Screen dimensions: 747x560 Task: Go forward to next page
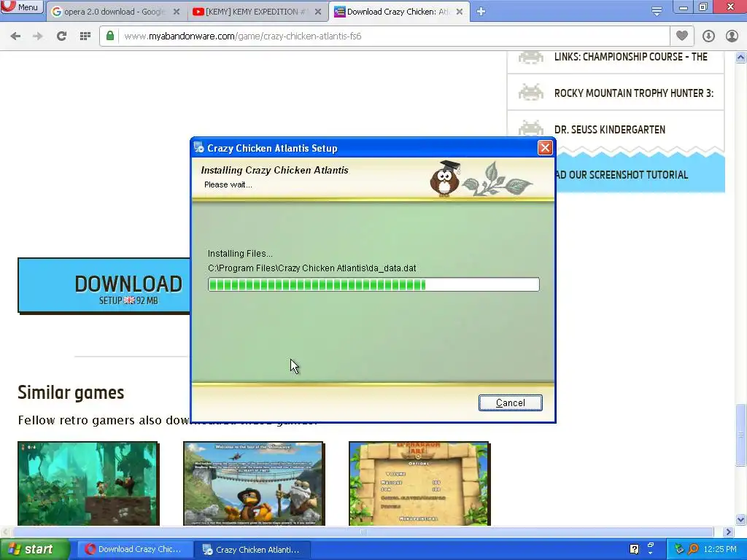click(38, 36)
